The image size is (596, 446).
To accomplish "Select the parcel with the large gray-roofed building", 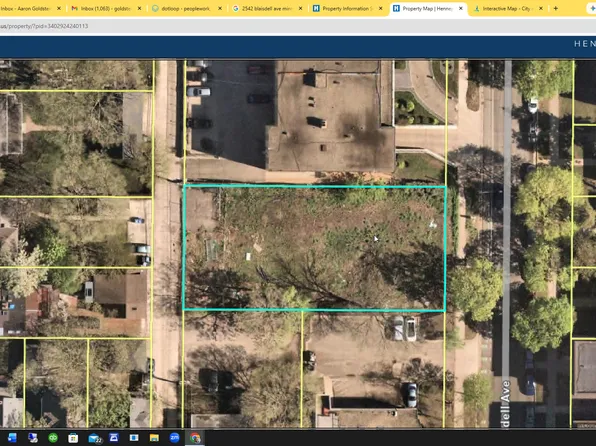I will tap(315, 122).
